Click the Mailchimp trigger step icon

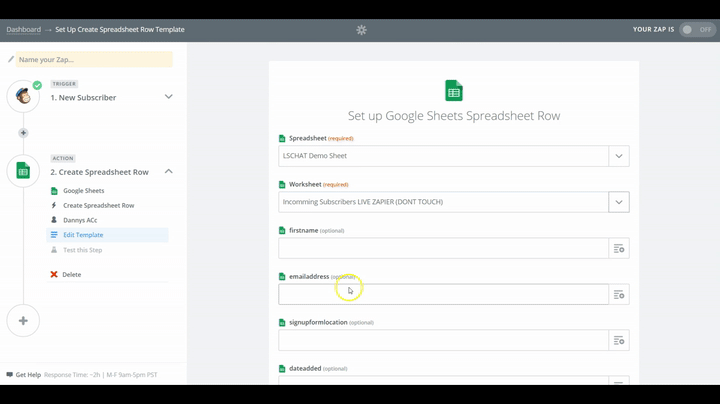click(x=23, y=96)
